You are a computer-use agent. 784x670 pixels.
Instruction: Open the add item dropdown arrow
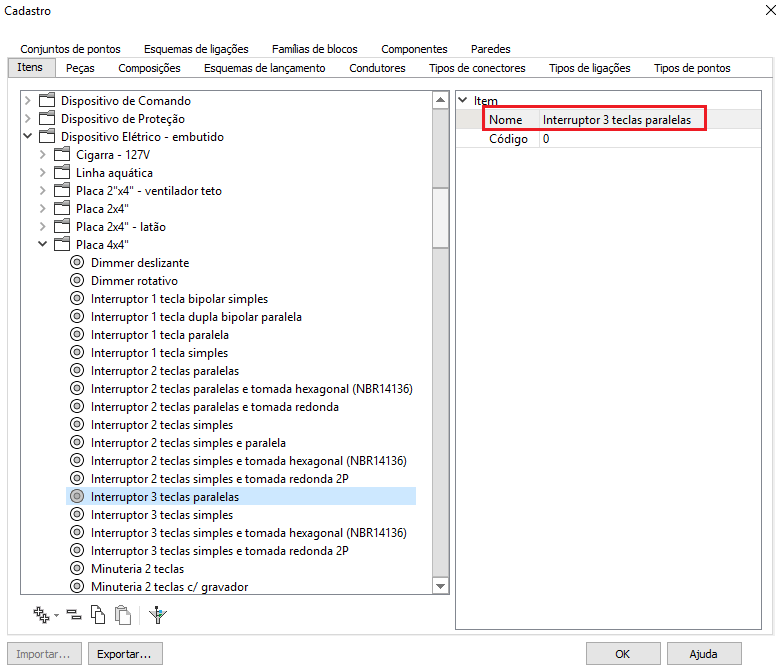tap(57, 616)
